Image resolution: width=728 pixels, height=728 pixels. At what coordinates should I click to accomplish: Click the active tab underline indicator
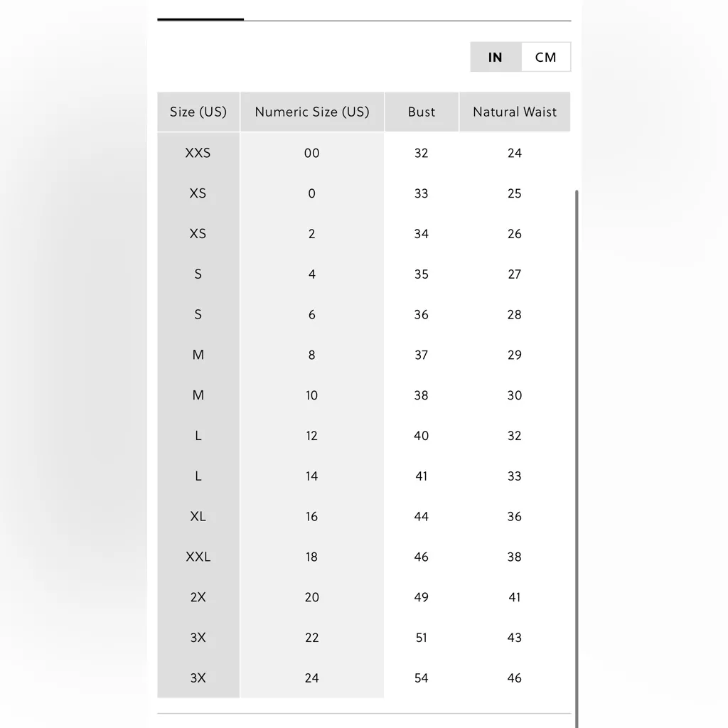coord(200,19)
